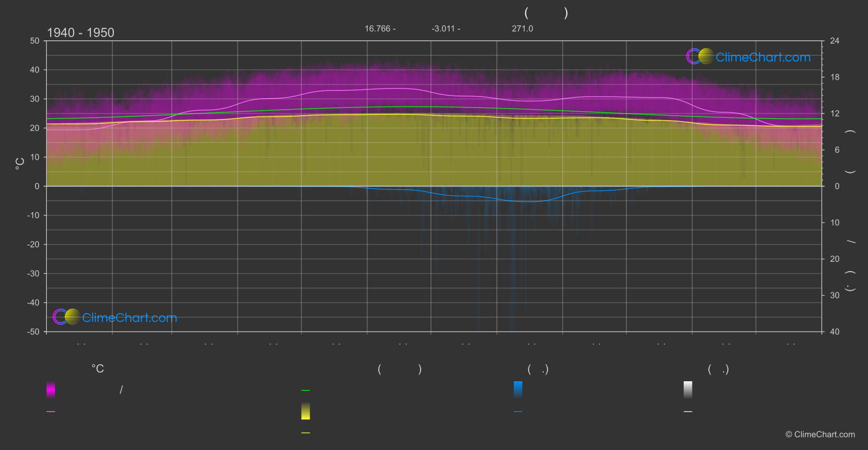Screen dimensions: 868x450
Task: Click the ClimeChart.com logo icon at bottom left
Action: [66, 317]
